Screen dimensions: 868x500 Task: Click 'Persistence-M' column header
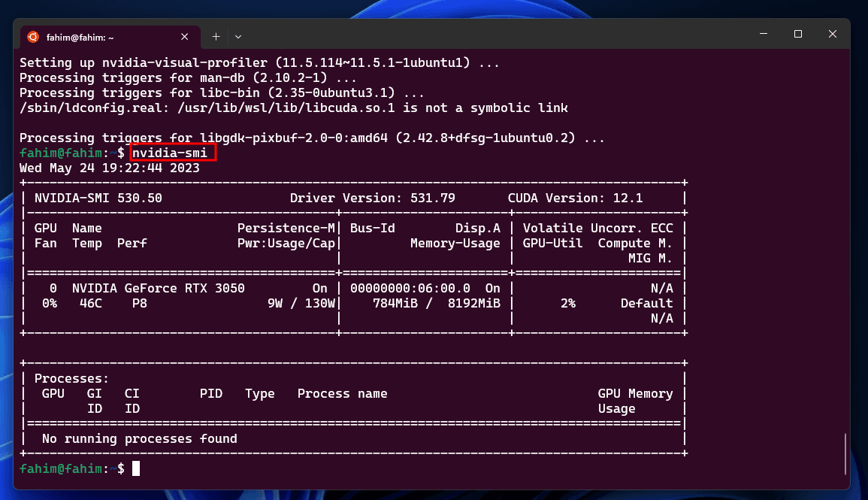point(286,228)
